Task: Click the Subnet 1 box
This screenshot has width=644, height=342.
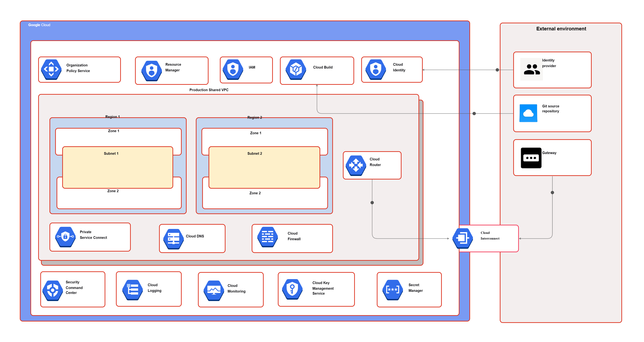Action: [118, 167]
